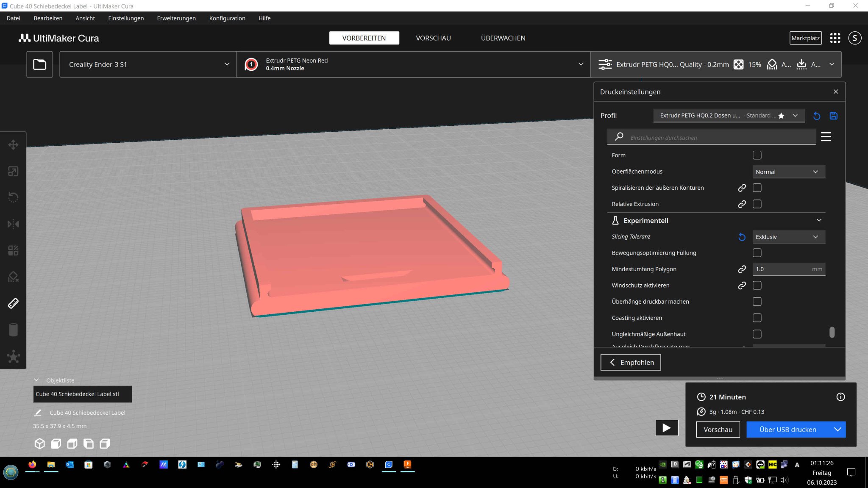
Task: Open the Oberflächenmodus Normal dropdown
Action: pyautogui.click(x=788, y=172)
